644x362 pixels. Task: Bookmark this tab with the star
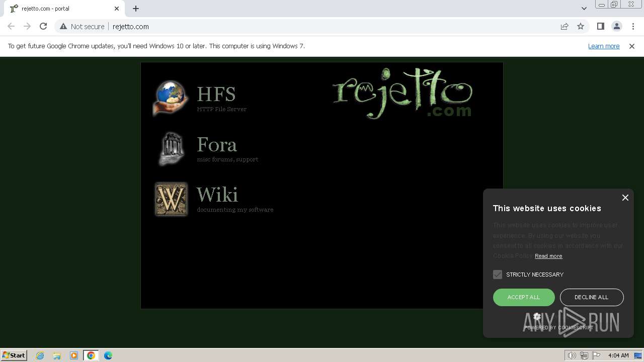click(581, 26)
